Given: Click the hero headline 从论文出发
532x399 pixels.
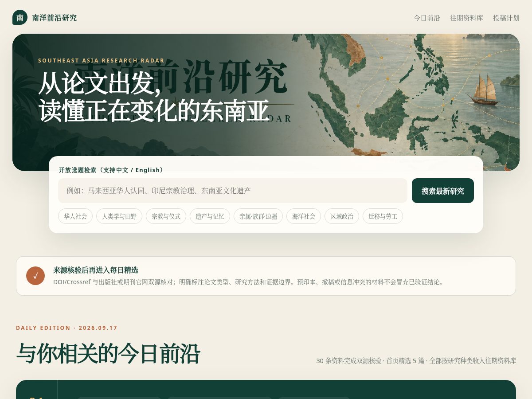Looking at the screenshot, I should 100,83.
